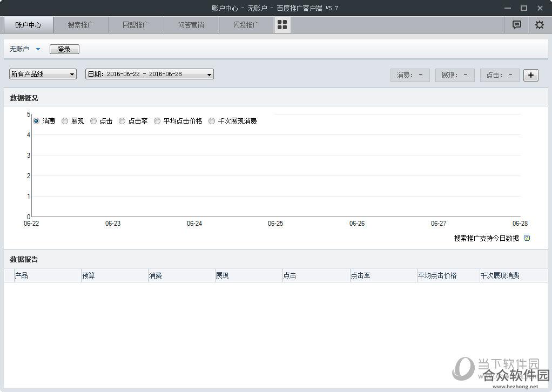
Task: Click the 平均点击价格 column header in the report table
Action: click(x=448, y=275)
